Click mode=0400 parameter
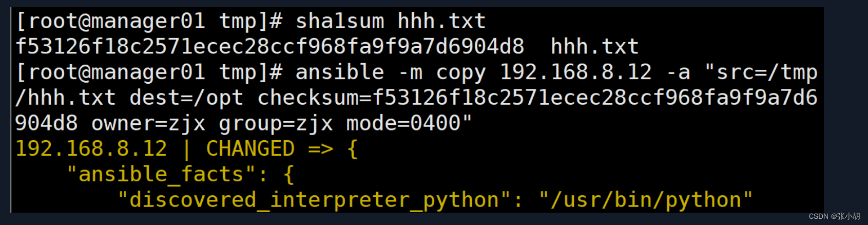868x225 pixels. coord(403,123)
